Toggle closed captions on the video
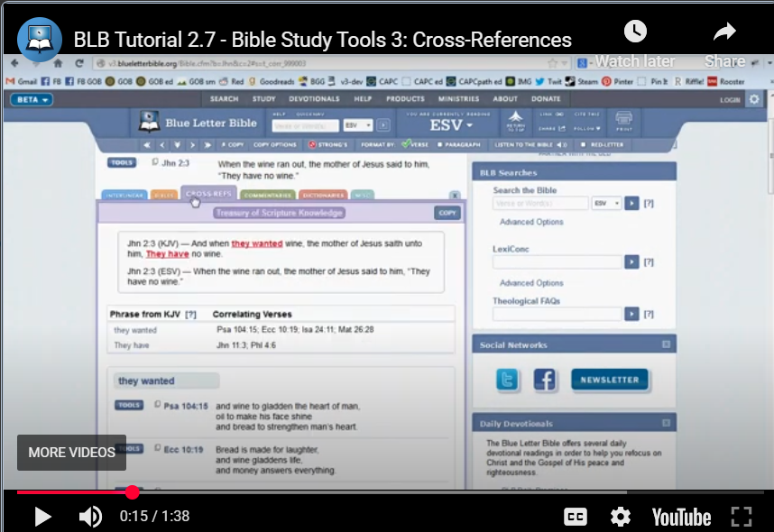The height and width of the screenshot is (532, 774). tap(575, 517)
